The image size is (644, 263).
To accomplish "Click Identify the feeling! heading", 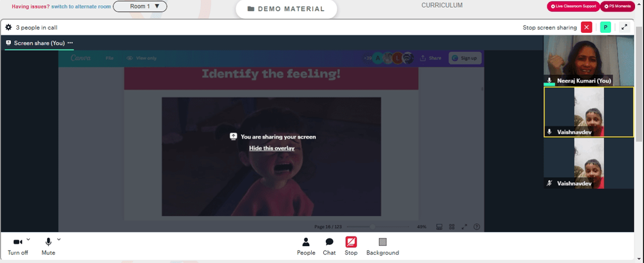I will [x=271, y=74].
